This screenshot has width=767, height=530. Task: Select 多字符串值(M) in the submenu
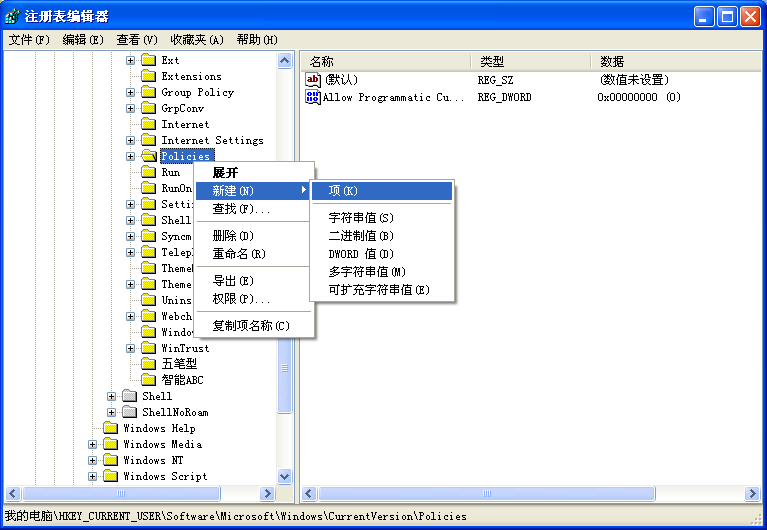point(382,272)
